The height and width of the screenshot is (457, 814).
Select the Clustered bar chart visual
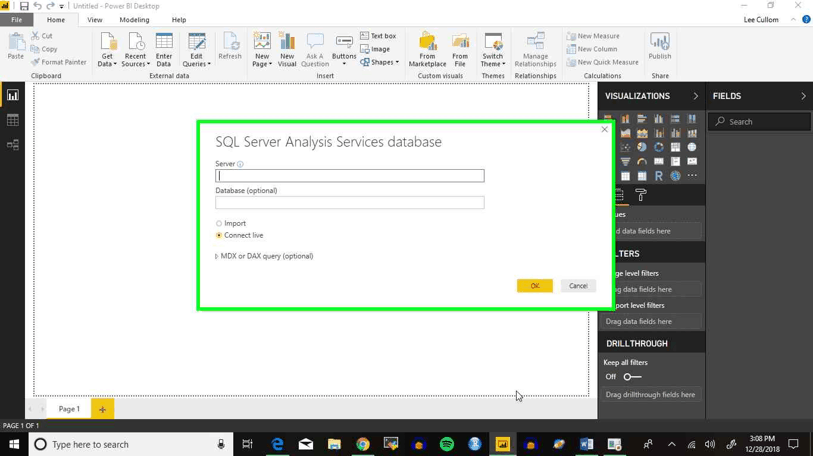pyautogui.click(x=642, y=119)
